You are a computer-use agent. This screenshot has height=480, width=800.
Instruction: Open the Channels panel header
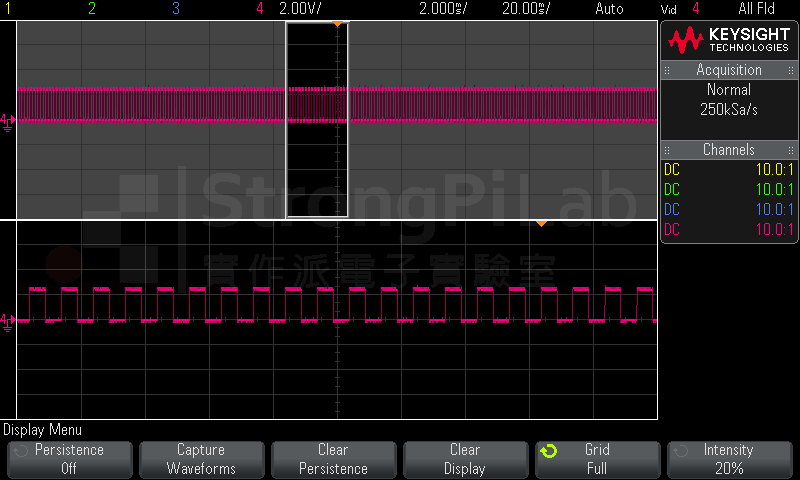pyautogui.click(x=729, y=149)
